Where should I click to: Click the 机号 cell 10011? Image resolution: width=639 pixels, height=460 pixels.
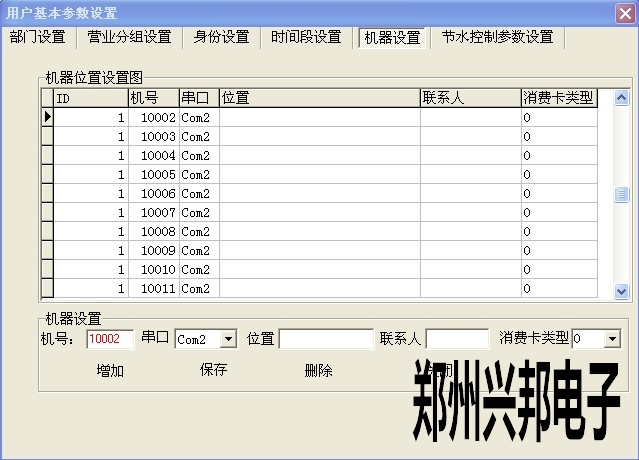click(x=154, y=288)
